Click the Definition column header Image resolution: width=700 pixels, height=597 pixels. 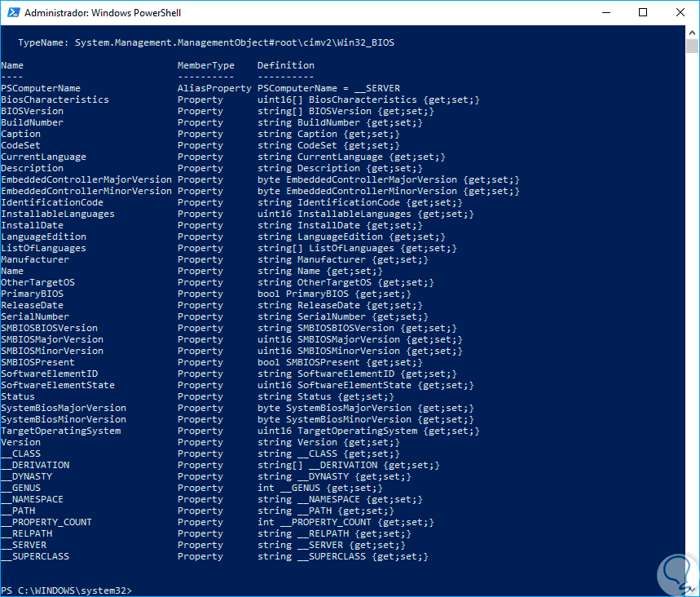(x=286, y=66)
